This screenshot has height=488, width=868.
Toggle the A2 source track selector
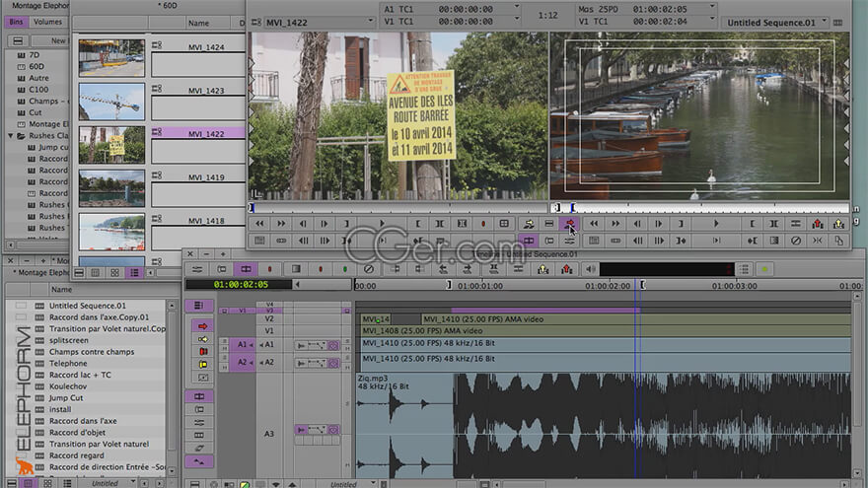click(x=243, y=363)
